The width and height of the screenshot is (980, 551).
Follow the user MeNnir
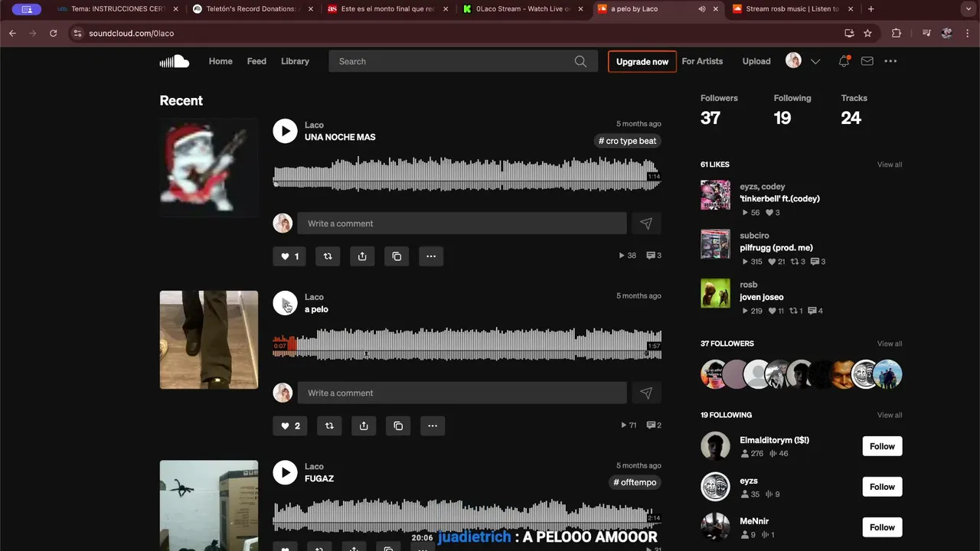coord(882,527)
